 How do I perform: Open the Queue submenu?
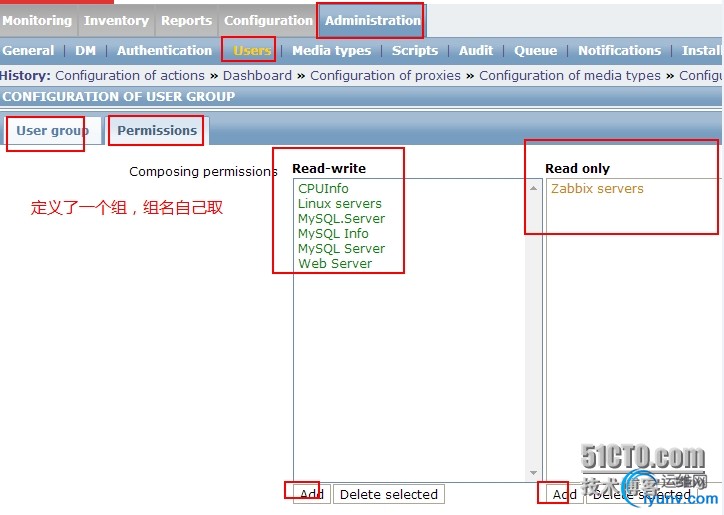click(x=536, y=50)
